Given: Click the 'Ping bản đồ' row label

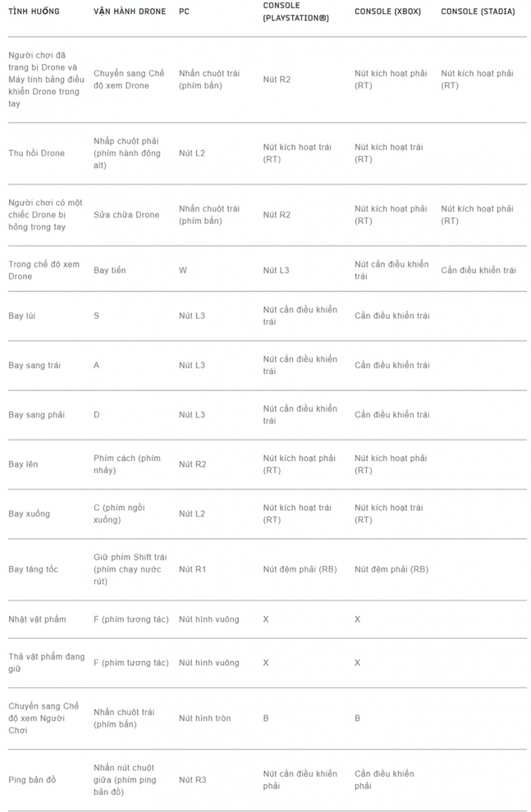Looking at the screenshot, I should pos(33,780).
